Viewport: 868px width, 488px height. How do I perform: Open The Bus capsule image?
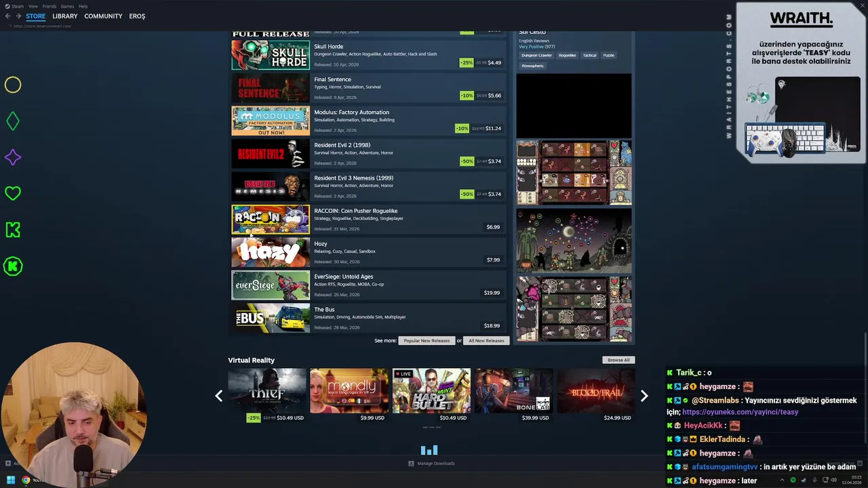pyautogui.click(x=271, y=318)
